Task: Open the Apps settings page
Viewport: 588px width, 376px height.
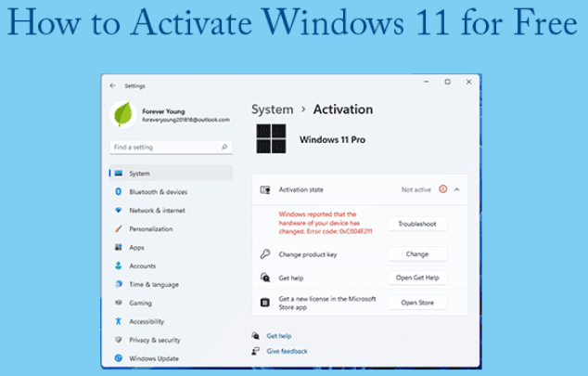Action: pyautogui.click(x=136, y=247)
